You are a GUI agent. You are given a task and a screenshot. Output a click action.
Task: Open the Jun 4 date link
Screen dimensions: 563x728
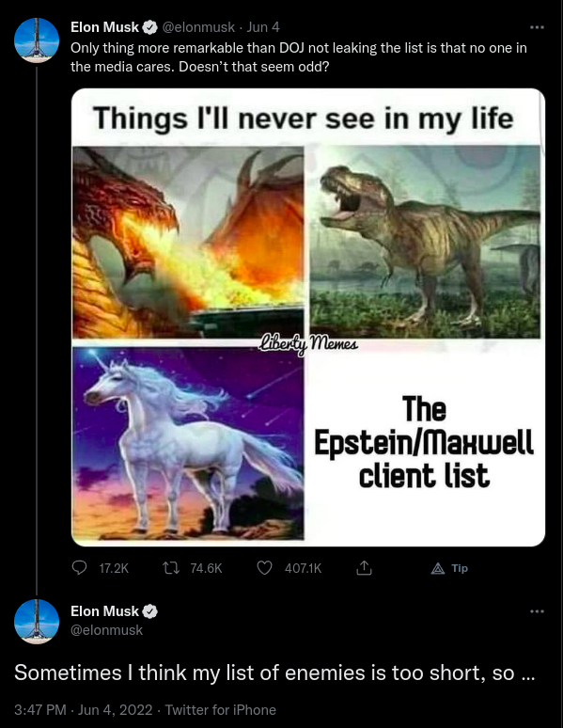[x=263, y=27]
